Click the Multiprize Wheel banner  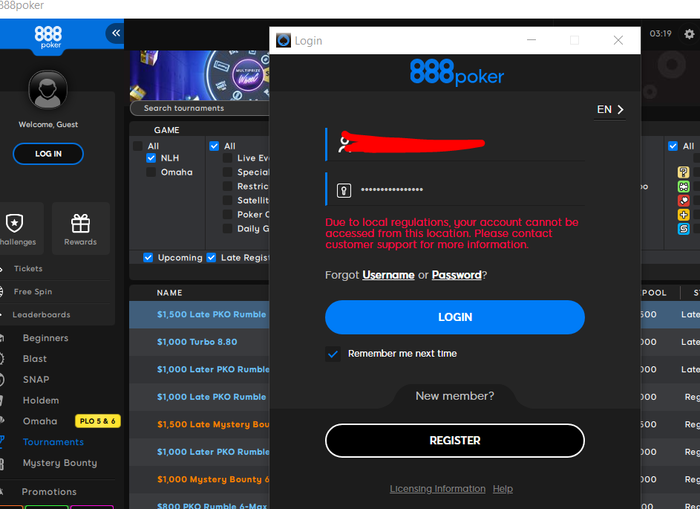coord(200,75)
